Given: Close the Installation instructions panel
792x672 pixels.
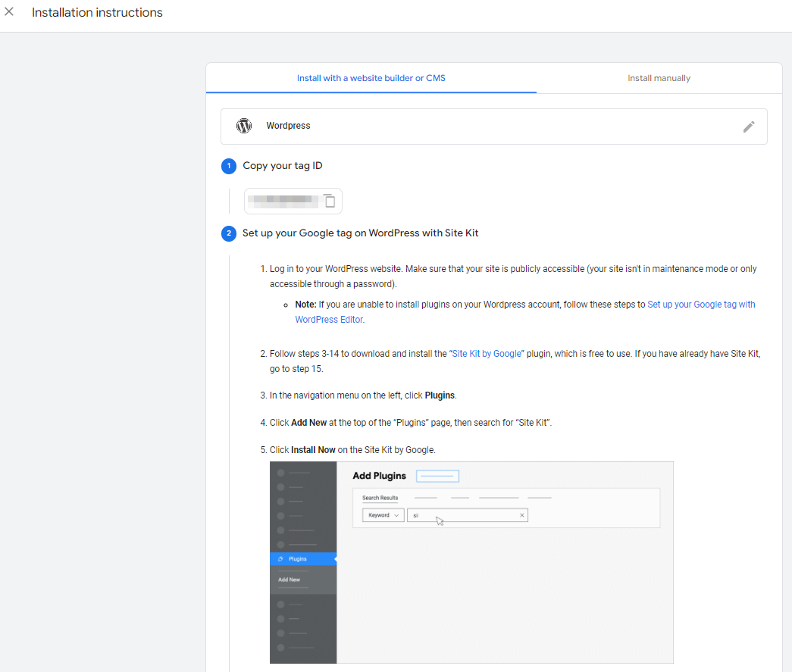Looking at the screenshot, I should click(x=9, y=11).
